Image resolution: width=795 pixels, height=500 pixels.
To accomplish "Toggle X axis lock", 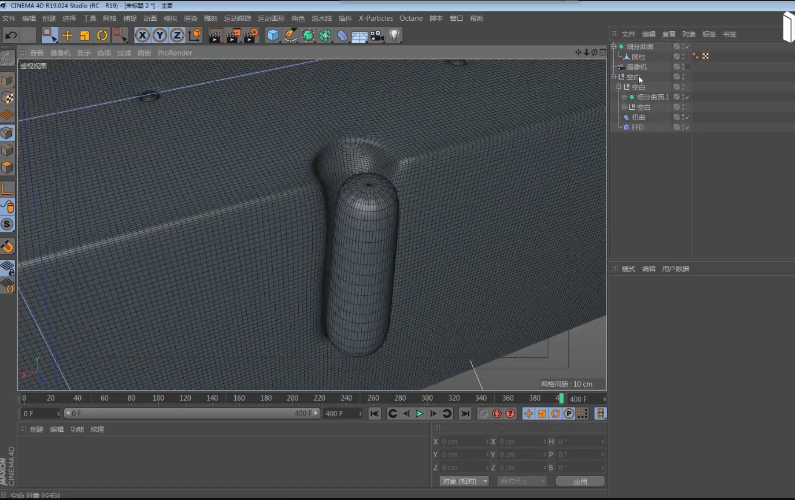I will (x=142, y=35).
